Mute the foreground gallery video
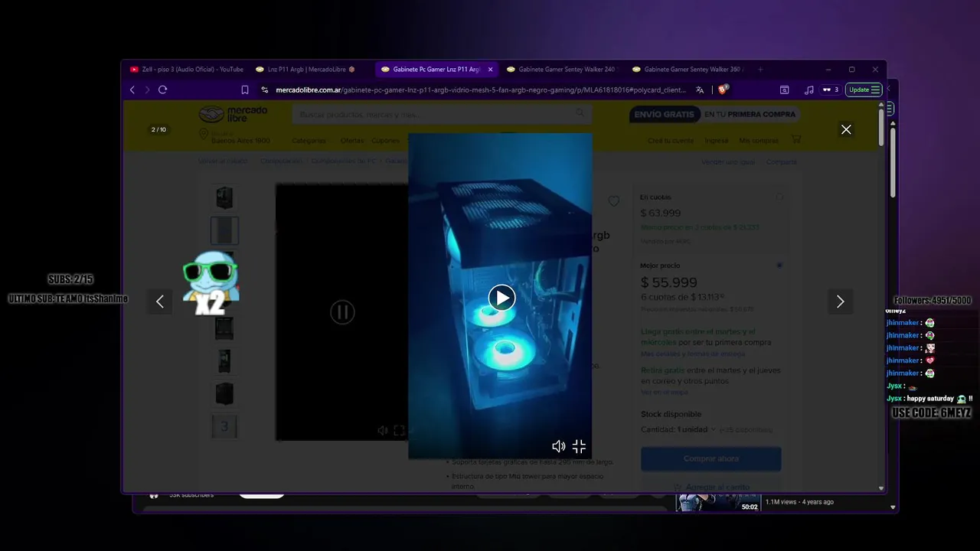 pyautogui.click(x=558, y=446)
